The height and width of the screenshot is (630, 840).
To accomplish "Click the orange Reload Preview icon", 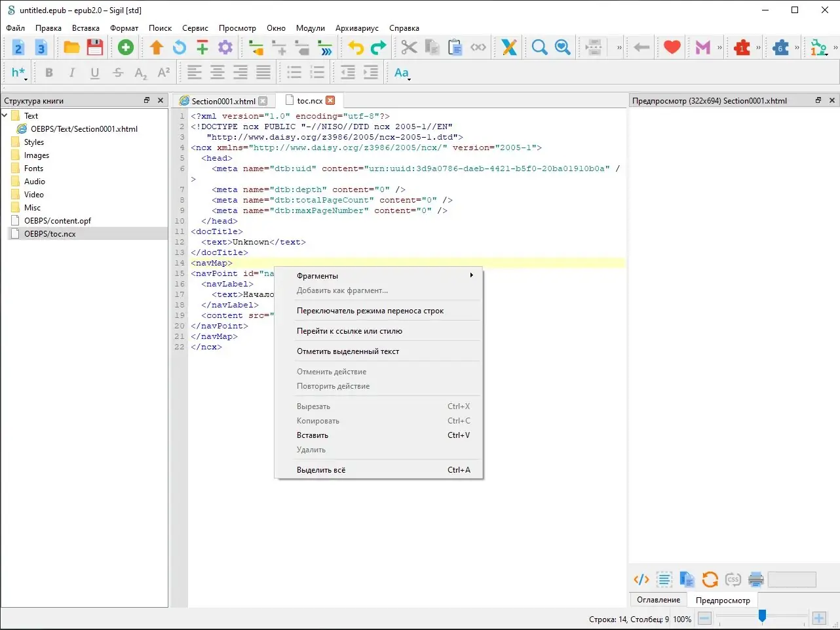I will coord(710,580).
